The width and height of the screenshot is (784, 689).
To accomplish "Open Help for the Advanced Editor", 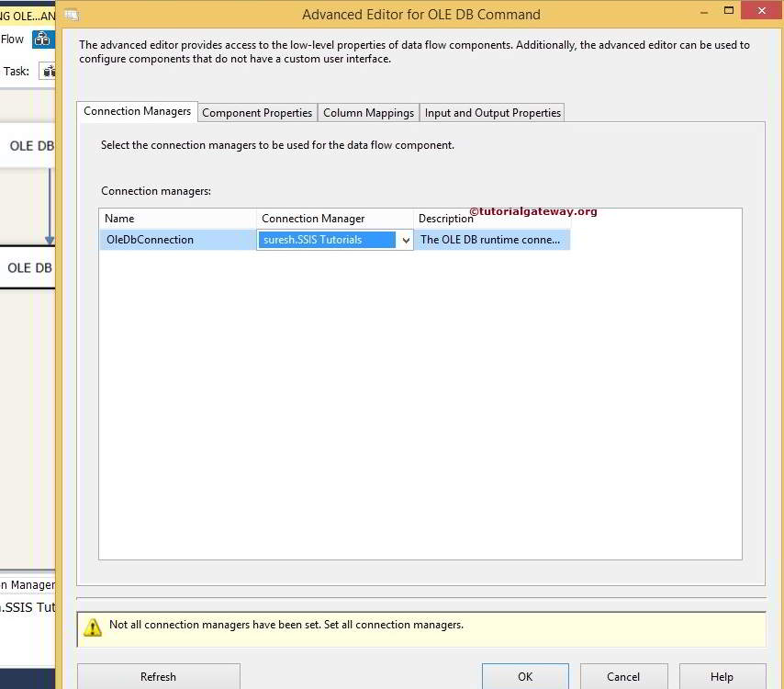I will [722, 678].
